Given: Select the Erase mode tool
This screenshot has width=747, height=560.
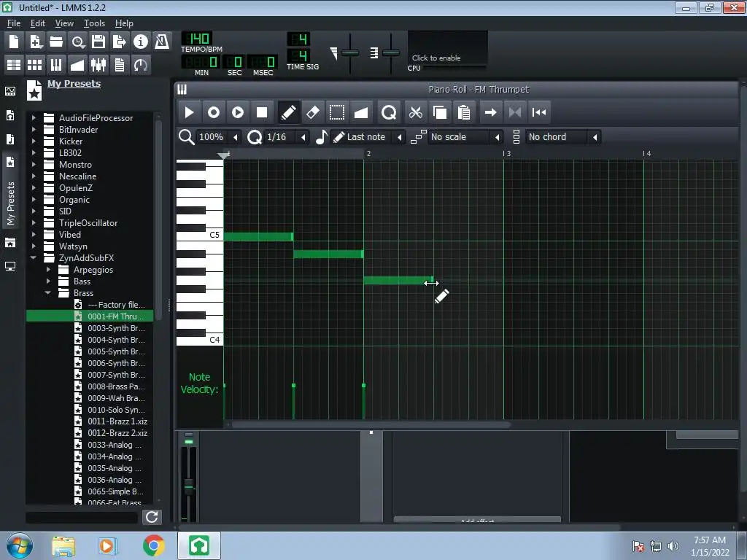Looking at the screenshot, I should pos(312,112).
